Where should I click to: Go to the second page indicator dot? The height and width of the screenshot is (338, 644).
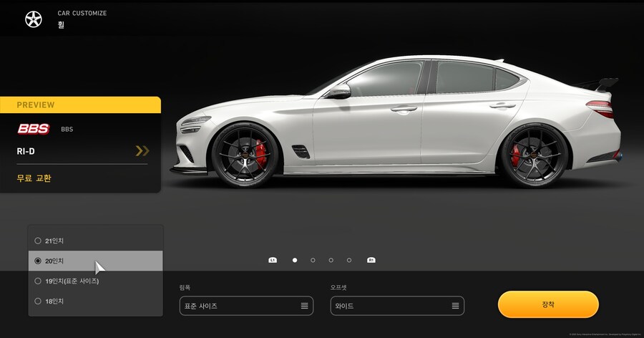[x=313, y=260]
